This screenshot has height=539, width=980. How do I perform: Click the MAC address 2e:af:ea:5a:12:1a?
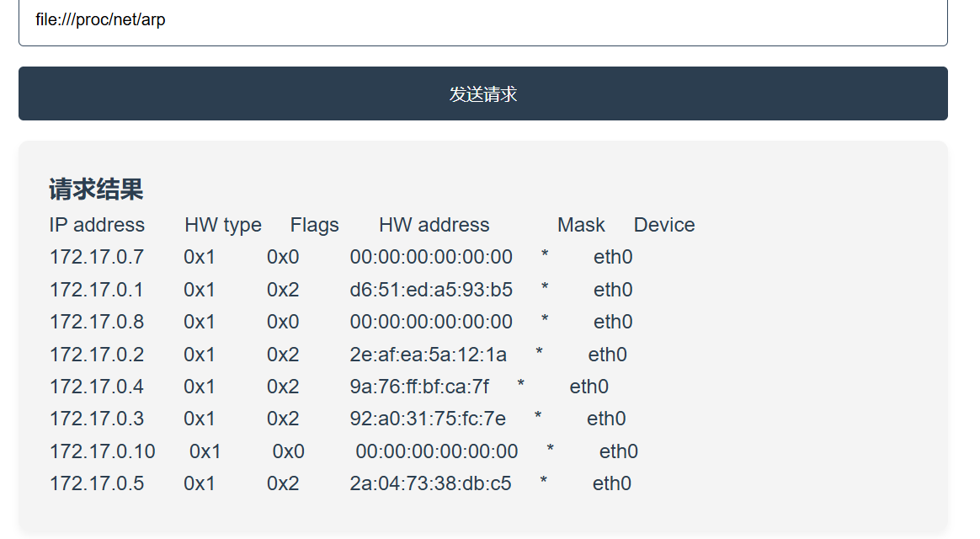[429, 355]
